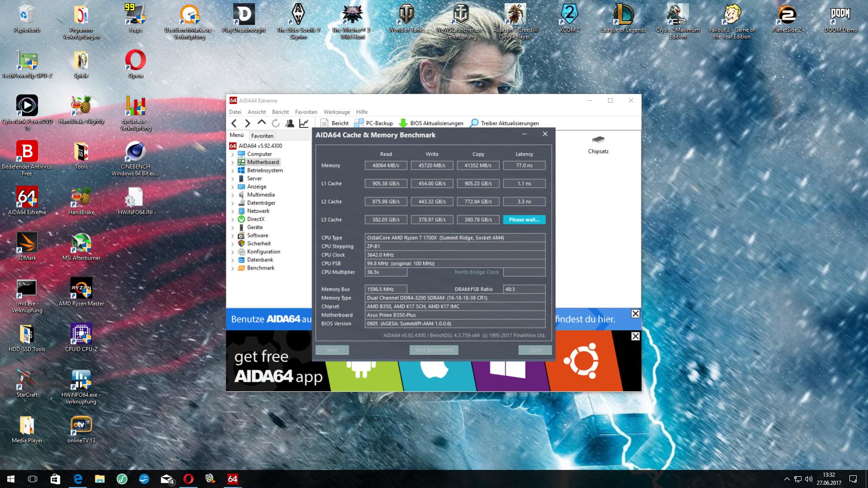Expand the Datenträger tree node
This screenshot has width=868, height=488.
pos(232,203)
